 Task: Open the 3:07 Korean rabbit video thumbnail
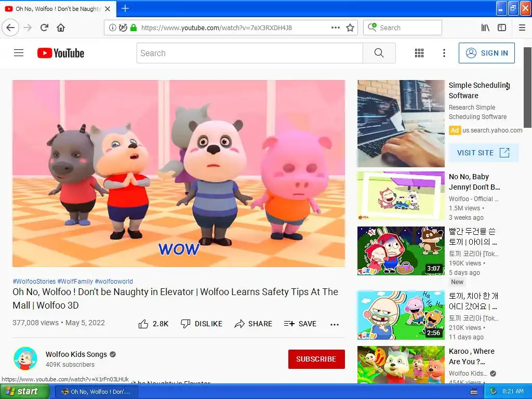(401, 251)
